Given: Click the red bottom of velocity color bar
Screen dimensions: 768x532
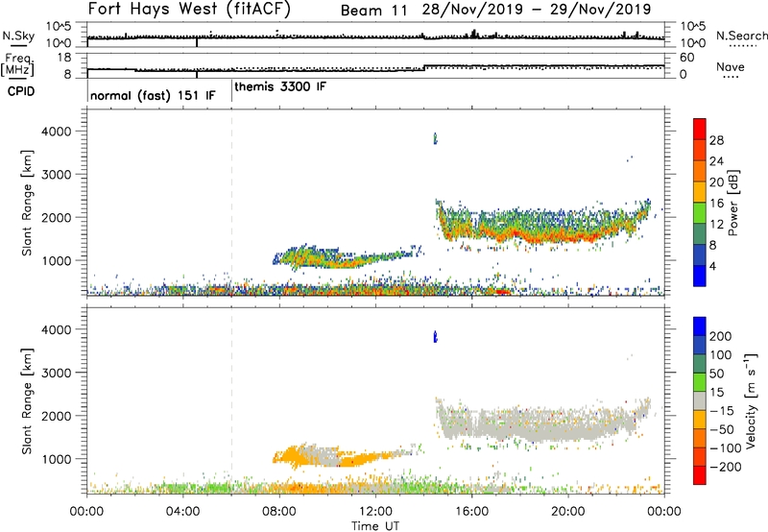Looking at the screenshot, I should (700, 475).
